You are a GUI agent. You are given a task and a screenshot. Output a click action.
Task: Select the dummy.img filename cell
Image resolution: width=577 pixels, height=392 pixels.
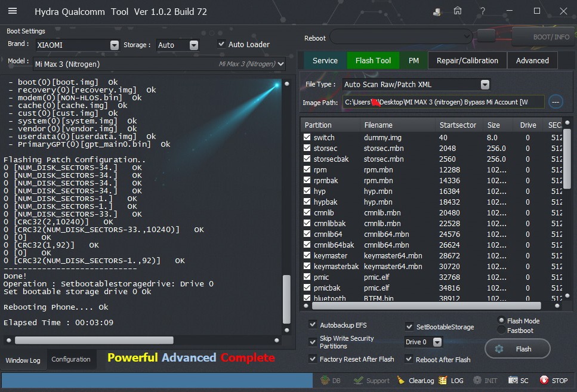pos(382,137)
